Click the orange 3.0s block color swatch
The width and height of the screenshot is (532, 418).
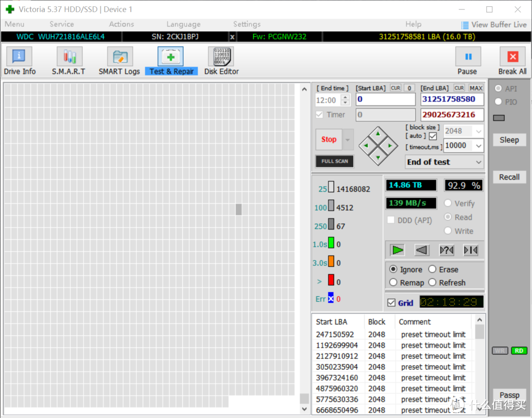[331, 261]
